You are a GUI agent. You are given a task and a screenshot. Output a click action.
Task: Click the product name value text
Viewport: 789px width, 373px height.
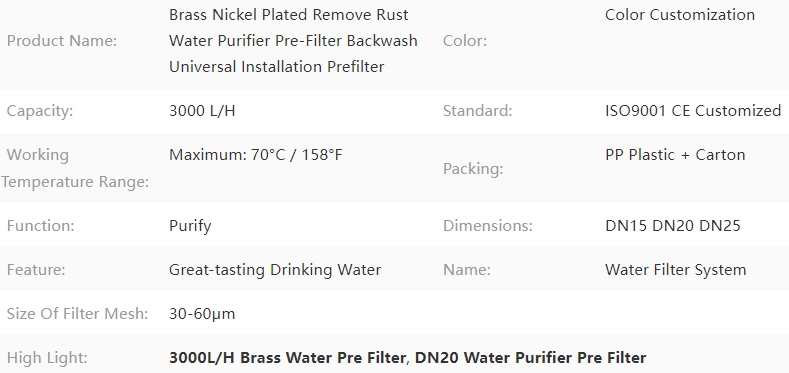tap(293, 41)
